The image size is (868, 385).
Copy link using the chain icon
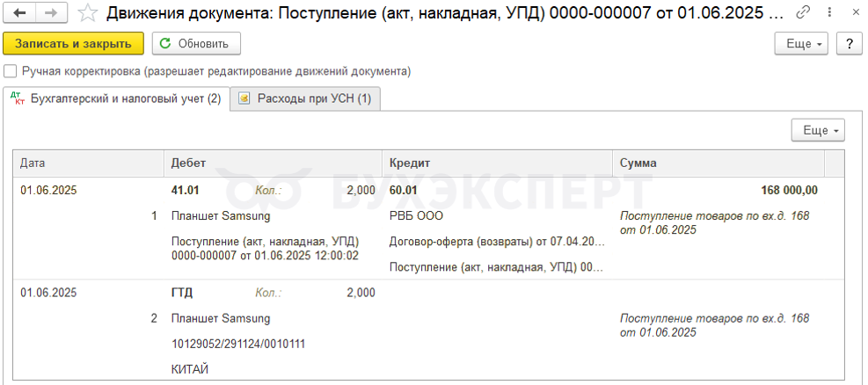click(x=801, y=12)
